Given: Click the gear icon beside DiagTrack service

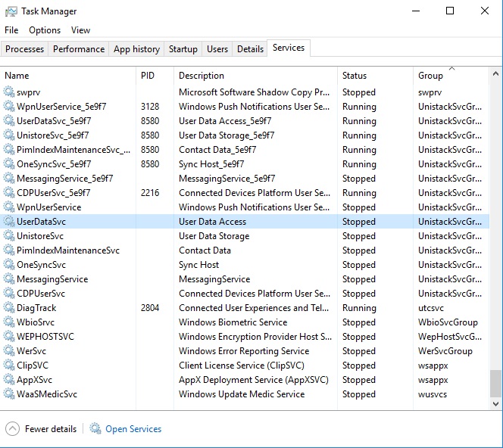Looking at the screenshot, I should (9, 308).
